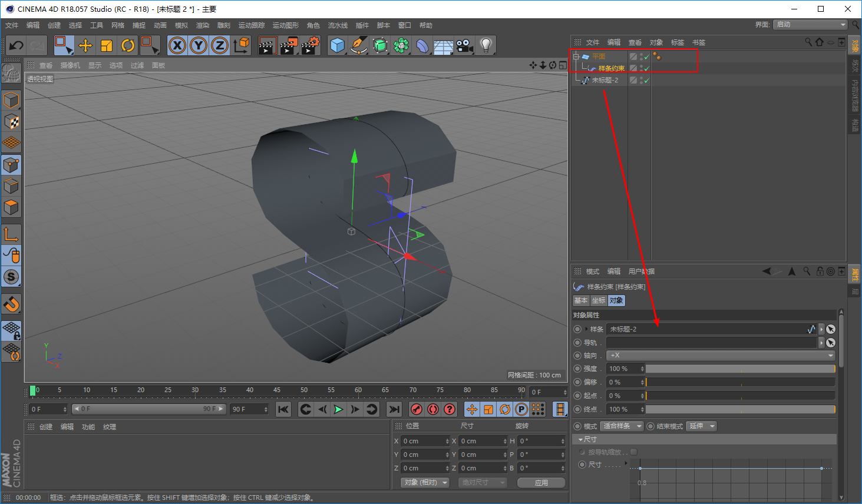Viewport: 862px width, 504px height.
Task: Select points mode
Action: coord(11,165)
